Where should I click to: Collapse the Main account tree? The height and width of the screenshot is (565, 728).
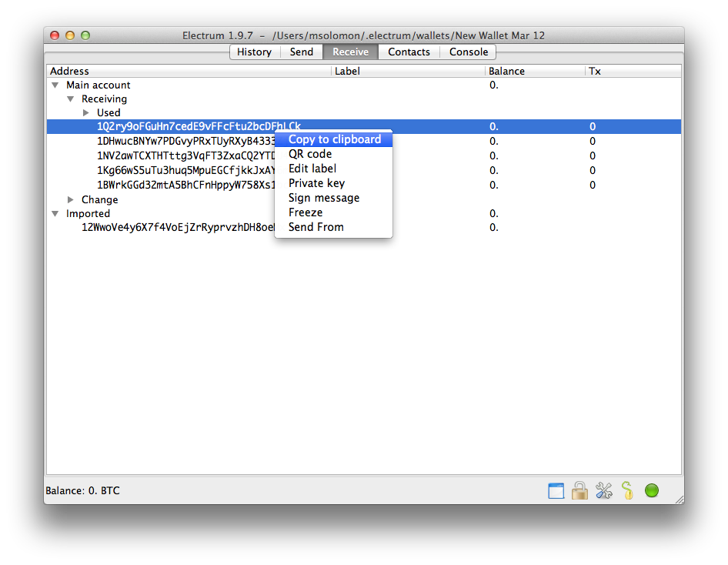click(55, 85)
